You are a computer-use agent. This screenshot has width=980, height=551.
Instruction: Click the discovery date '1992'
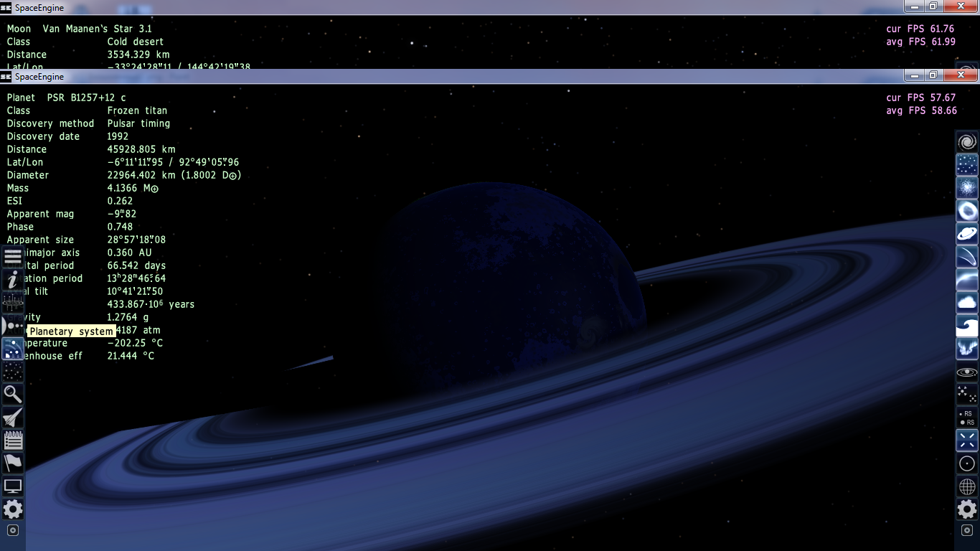(118, 136)
